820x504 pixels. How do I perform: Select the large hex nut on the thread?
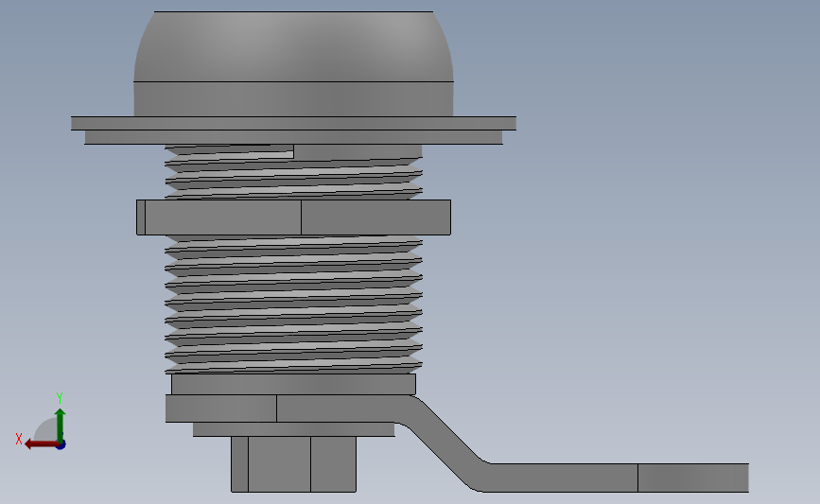[x=293, y=217]
